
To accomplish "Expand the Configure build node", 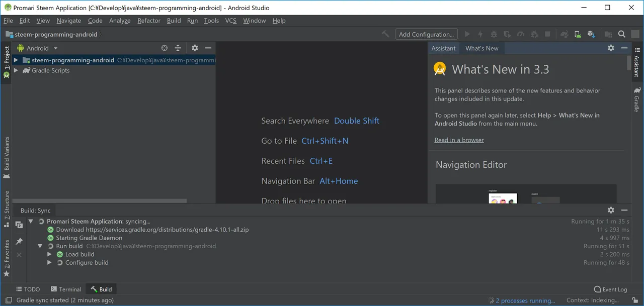I will pyautogui.click(x=49, y=263).
